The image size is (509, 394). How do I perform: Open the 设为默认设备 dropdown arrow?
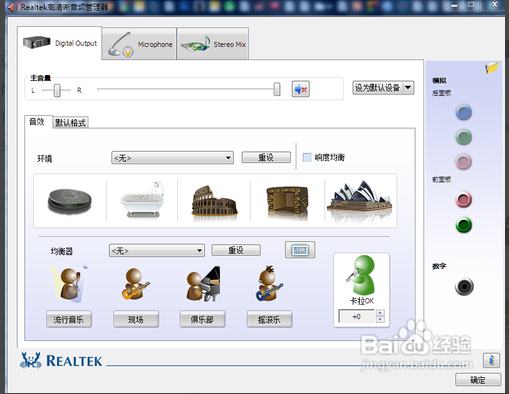(408, 88)
